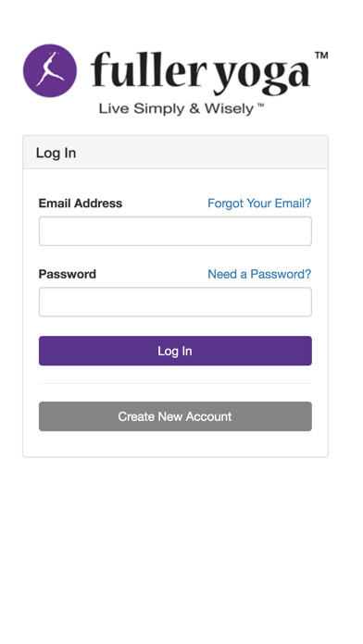The image size is (363, 644).
Task: Click the Email Address label
Action: pos(81,204)
